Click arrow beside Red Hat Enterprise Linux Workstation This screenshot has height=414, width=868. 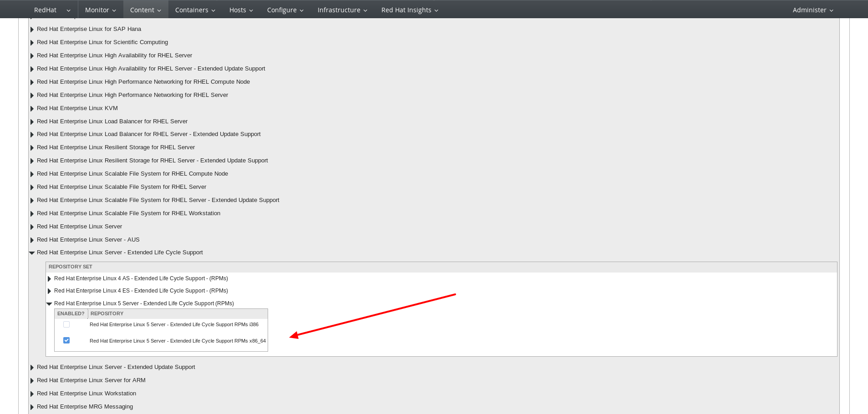tap(32, 394)
